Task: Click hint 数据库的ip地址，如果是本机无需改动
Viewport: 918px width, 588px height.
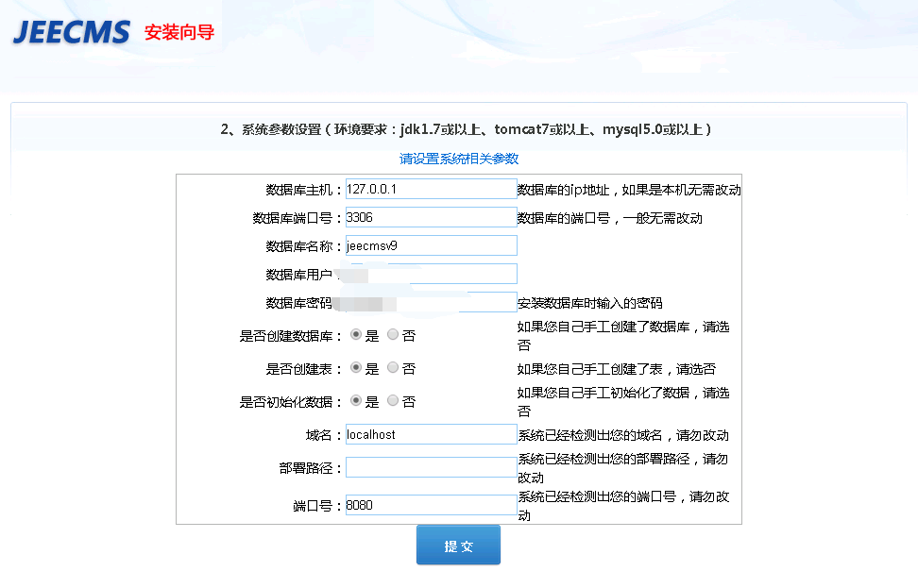Action: click(629, 190)
